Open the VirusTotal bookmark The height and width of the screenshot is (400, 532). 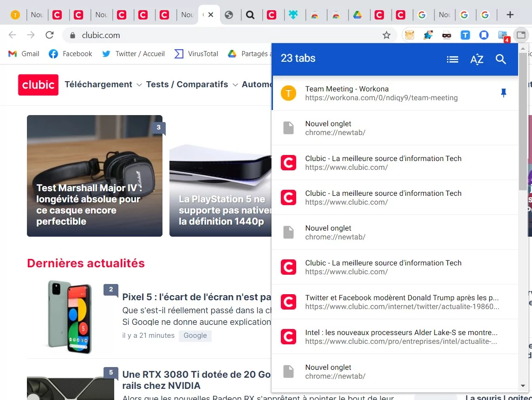pos(196,54)
